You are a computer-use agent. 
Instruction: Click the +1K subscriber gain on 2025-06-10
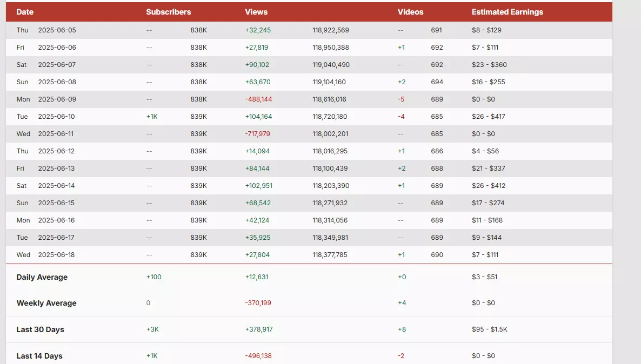(152, 117)
